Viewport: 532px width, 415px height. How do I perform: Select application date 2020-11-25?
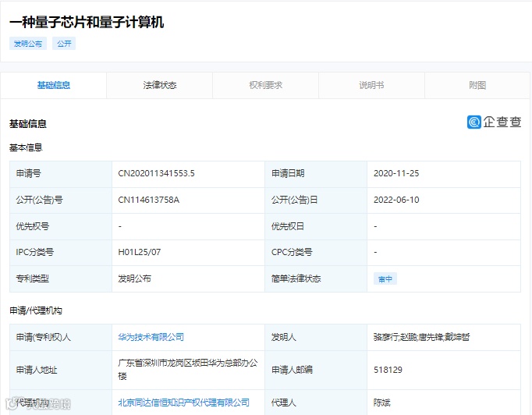(396, 173)
